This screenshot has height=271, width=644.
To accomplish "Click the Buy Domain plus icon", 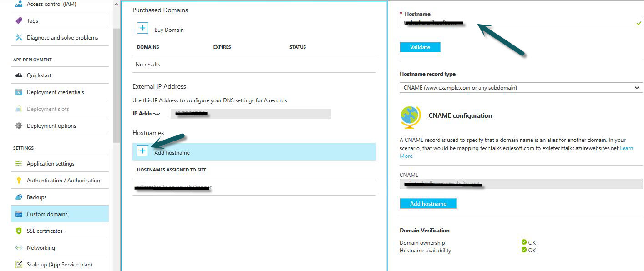I will [142, 28].
